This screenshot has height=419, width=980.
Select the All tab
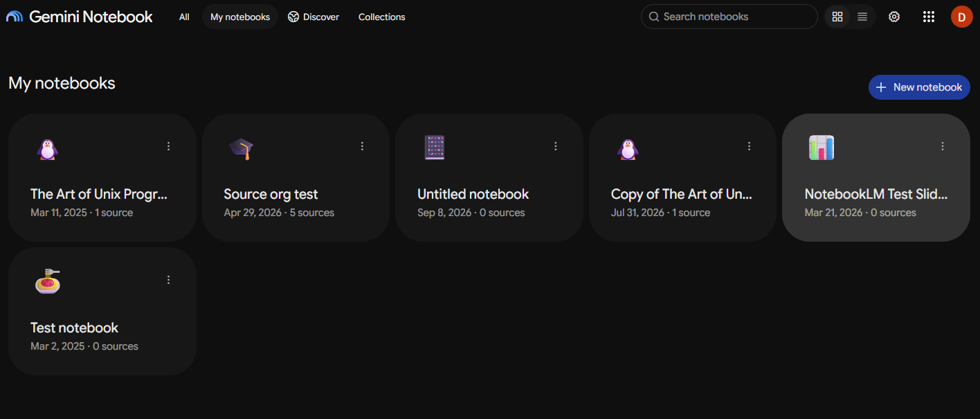184,17
